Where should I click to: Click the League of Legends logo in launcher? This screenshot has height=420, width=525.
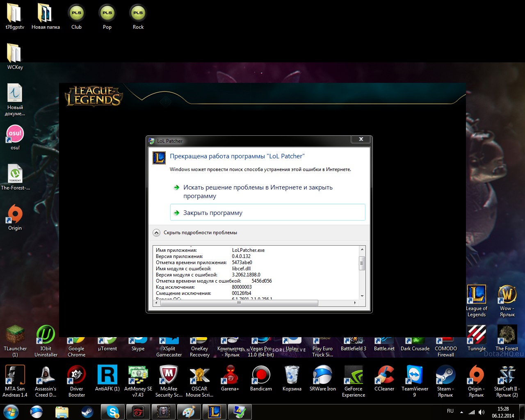pos(94,96)
